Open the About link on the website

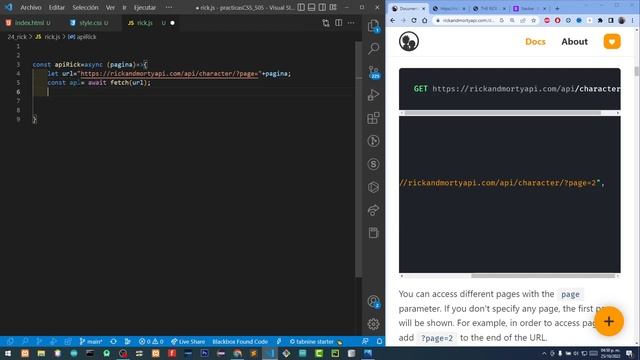coord(574,42)
